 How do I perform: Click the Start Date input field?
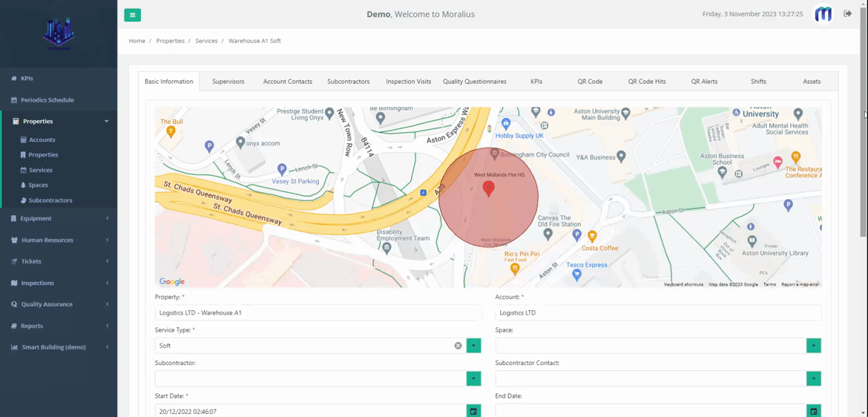point(311,412)
